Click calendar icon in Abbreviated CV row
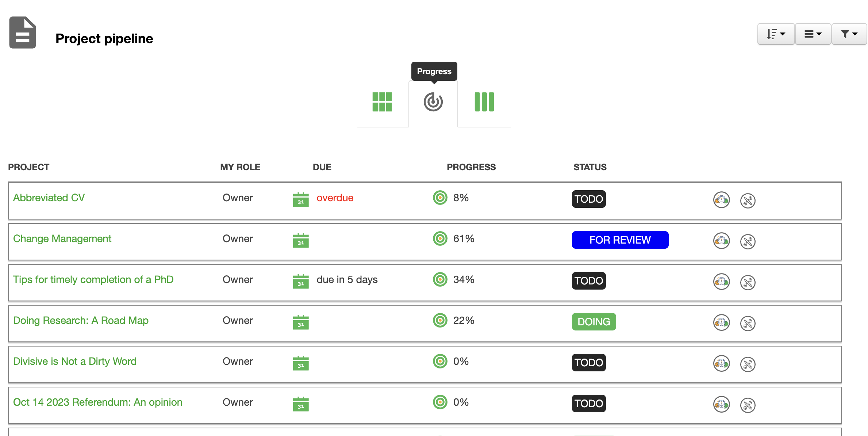This screenshot has height=436, width=868. click(301, 199)
